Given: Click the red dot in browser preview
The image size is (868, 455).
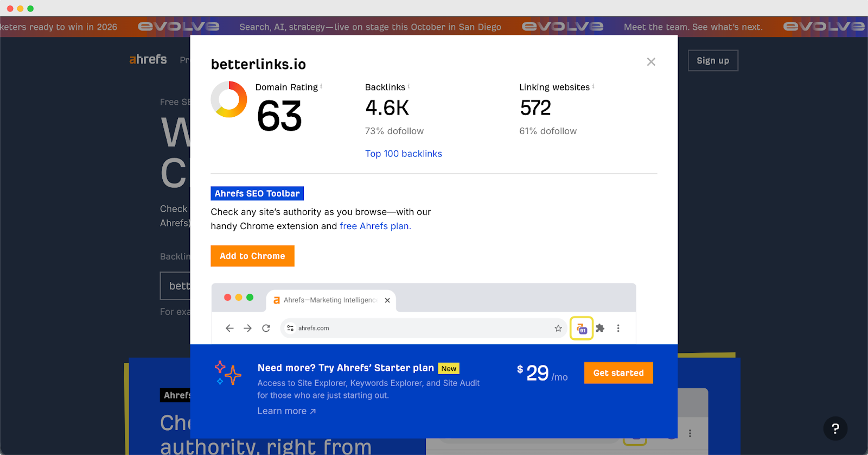Looking at the screenshot, I should [228, 297].
